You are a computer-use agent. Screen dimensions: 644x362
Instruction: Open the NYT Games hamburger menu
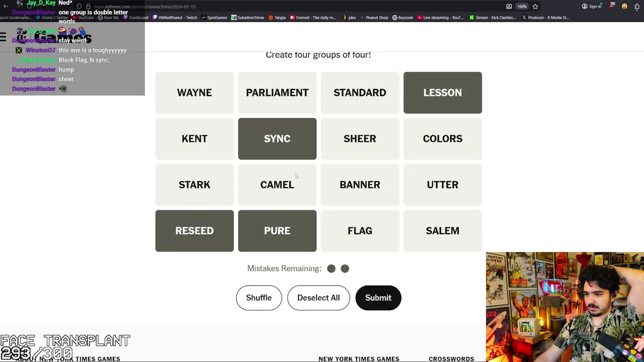pyautogui.click(x=4, y=37)
